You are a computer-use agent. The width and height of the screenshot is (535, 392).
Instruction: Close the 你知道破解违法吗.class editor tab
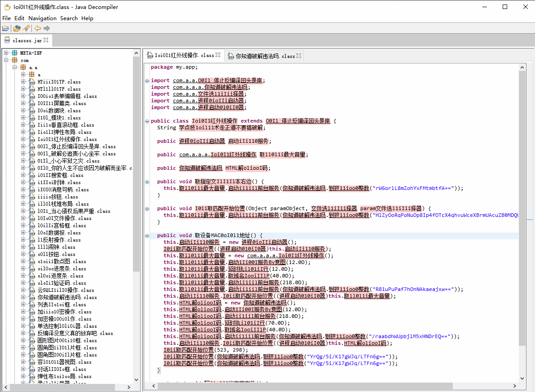(x=299, y=56)
